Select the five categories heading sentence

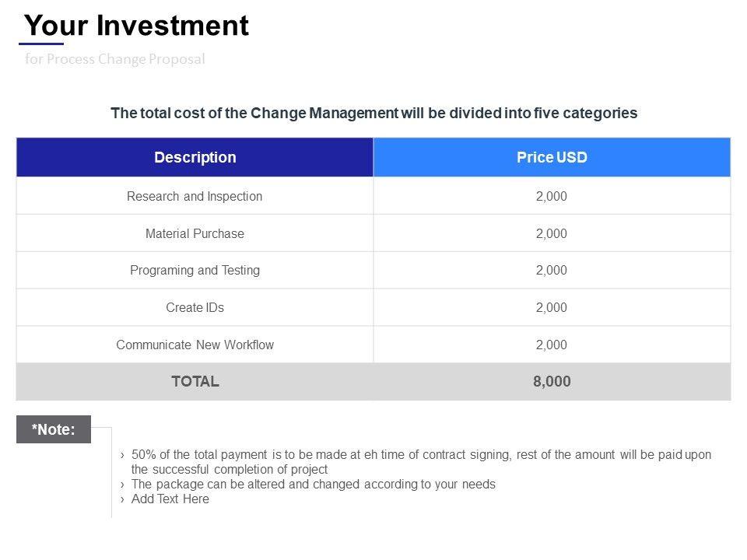coord(373,114)
